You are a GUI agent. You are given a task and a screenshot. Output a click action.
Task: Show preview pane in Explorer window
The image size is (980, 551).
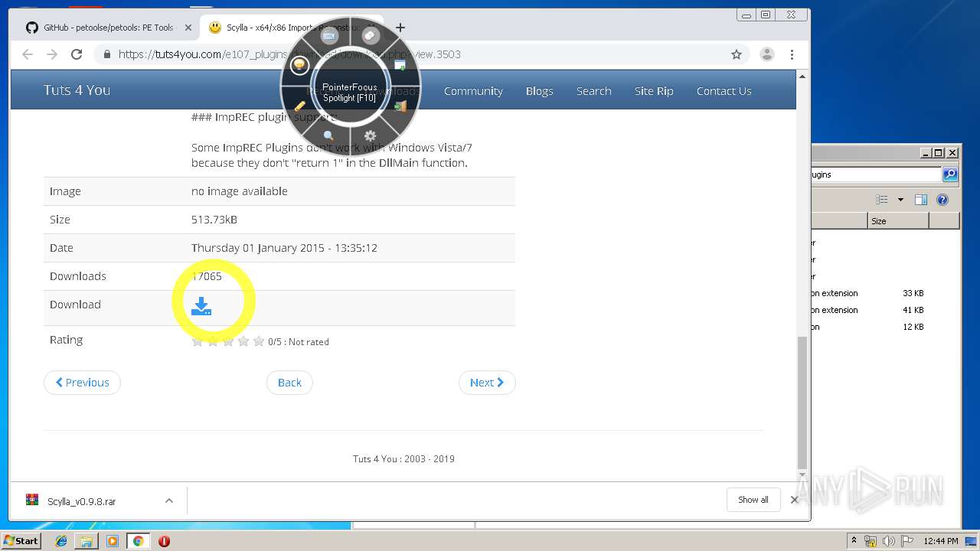coord(921,200)
